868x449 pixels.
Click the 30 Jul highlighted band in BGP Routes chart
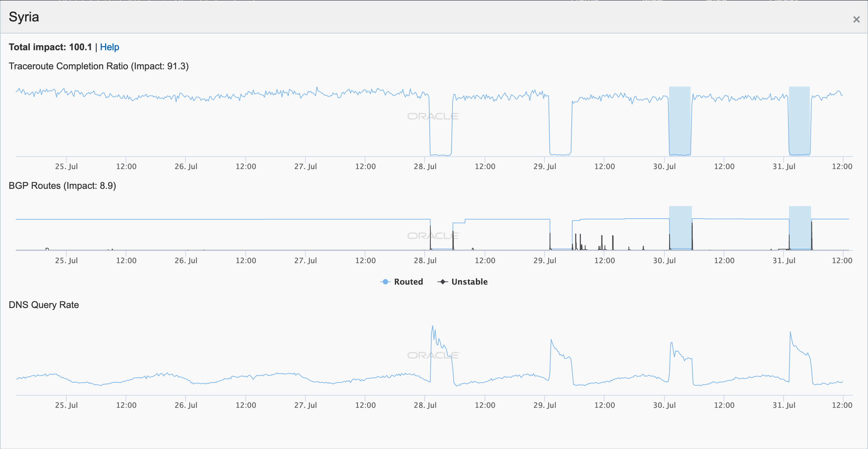[680, 228]
